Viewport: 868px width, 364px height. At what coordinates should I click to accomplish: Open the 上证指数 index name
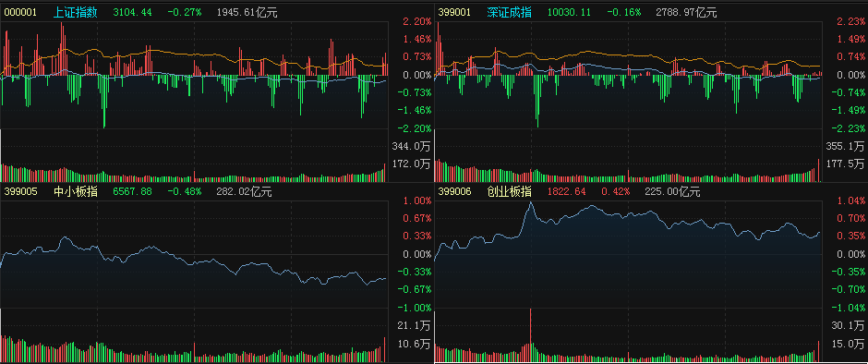76,13
